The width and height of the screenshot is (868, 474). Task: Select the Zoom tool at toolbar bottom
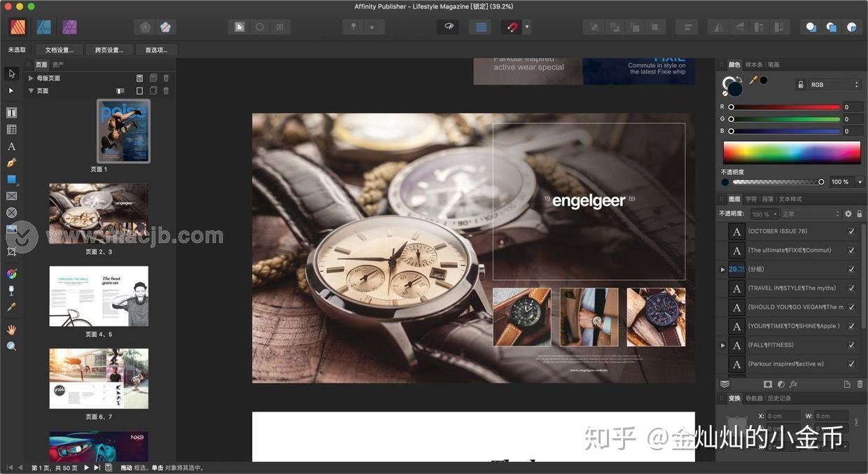click(x=11, y=345)
